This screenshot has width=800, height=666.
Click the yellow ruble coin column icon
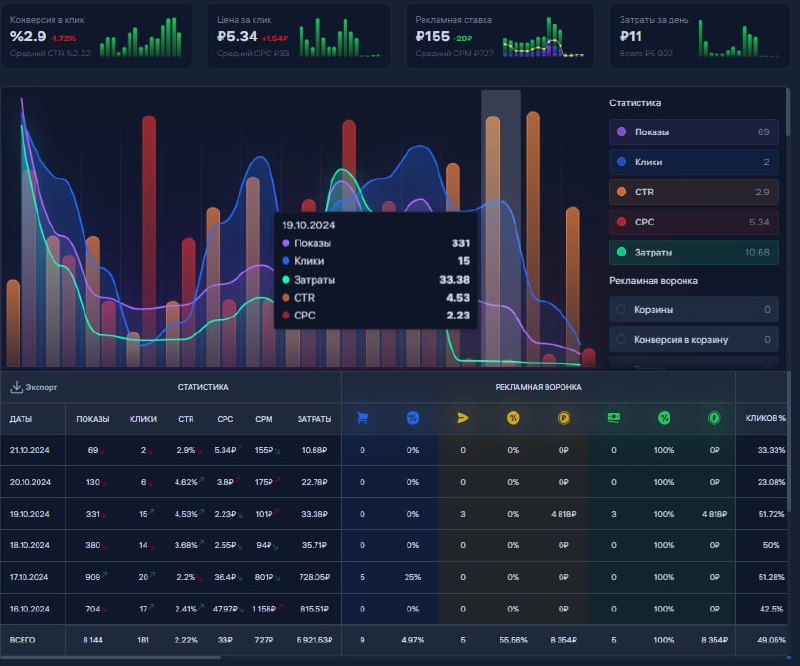pos(563,418)
